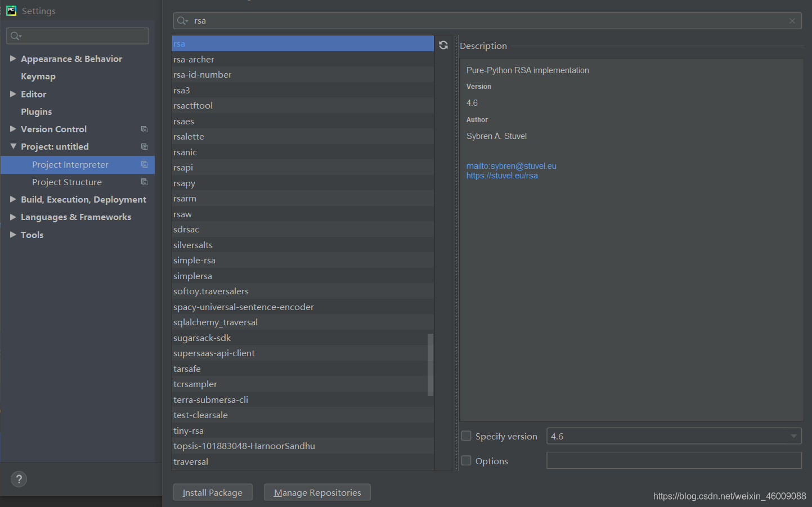Select the rsactftool package
This screenshot has width=812, height=507.
tap(303, 106)
